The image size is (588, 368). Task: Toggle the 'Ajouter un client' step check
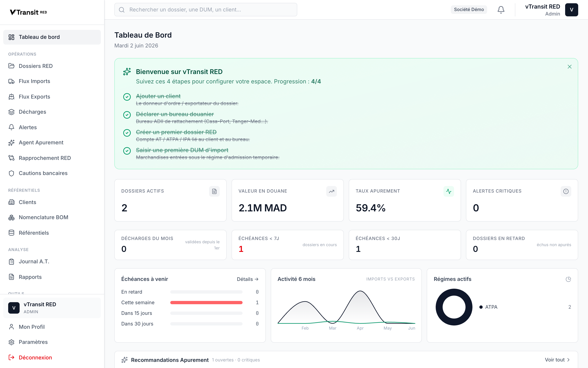click(127, 97)
